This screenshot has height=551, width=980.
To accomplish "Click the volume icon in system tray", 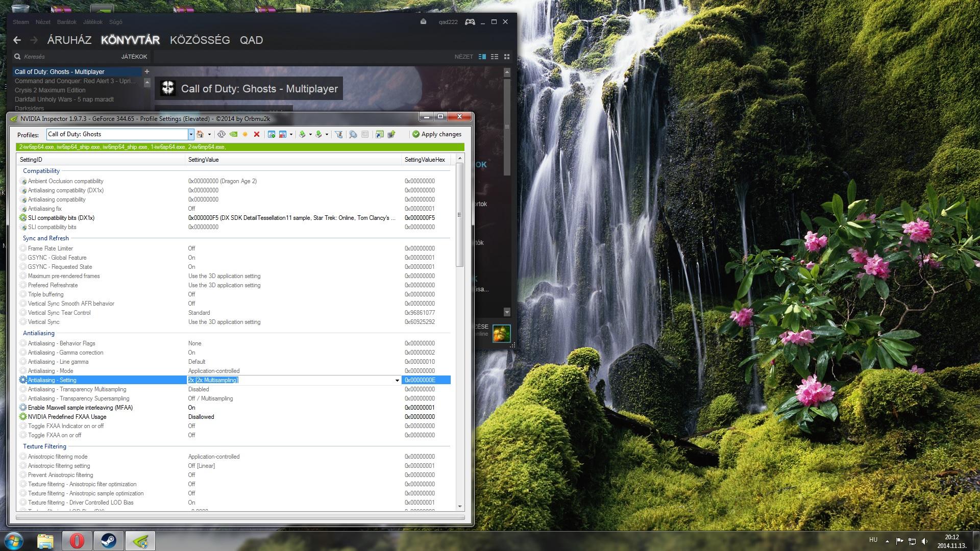I will [x=924, y=541].
